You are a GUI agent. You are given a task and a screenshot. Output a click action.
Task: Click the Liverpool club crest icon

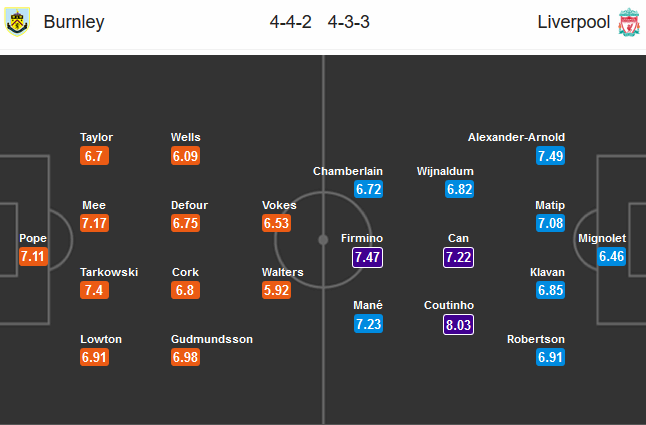click(628, 22)
